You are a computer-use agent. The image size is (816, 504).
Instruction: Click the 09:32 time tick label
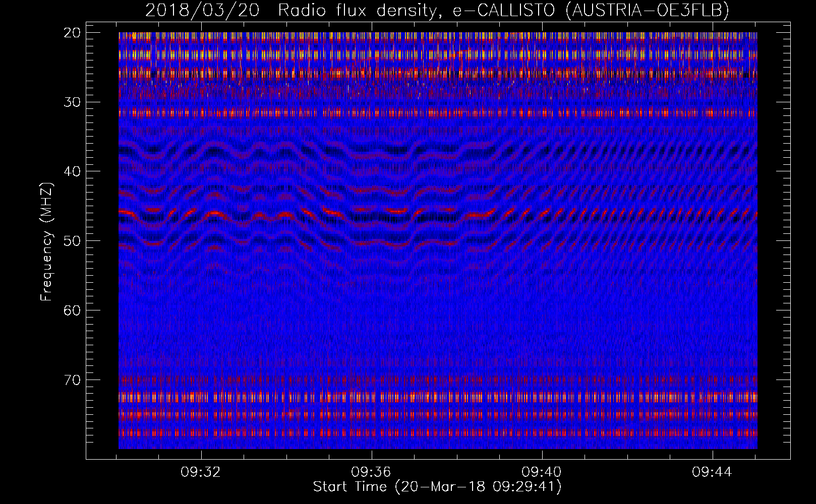(201, 472)
